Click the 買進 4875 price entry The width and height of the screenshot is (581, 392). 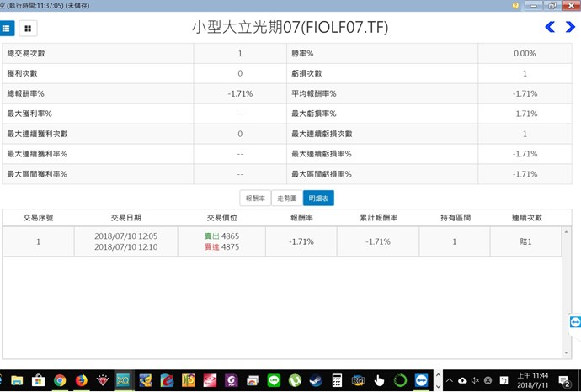click(222, 247)
